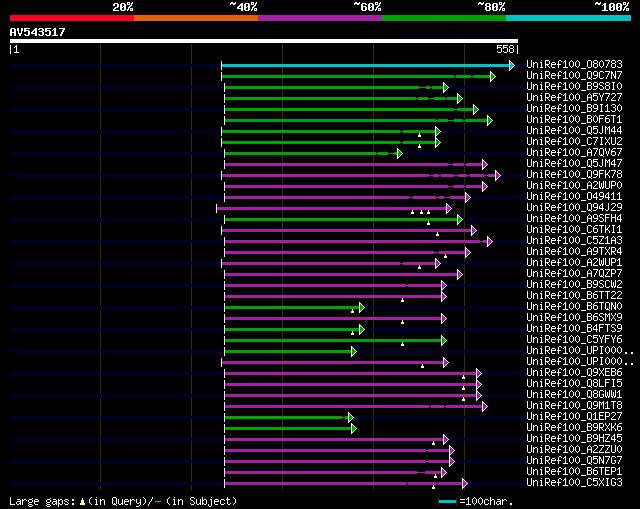Click the cyan ~100% identity legend segment

[x=569, y=18]
